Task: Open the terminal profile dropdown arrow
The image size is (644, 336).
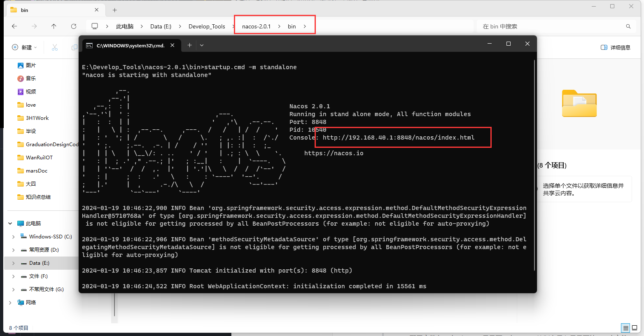Action: [202, 45]
